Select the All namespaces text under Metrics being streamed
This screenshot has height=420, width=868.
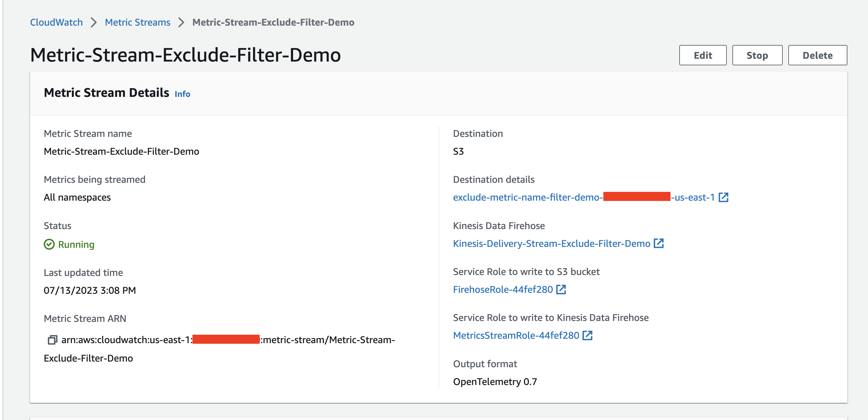pos(77,197)
